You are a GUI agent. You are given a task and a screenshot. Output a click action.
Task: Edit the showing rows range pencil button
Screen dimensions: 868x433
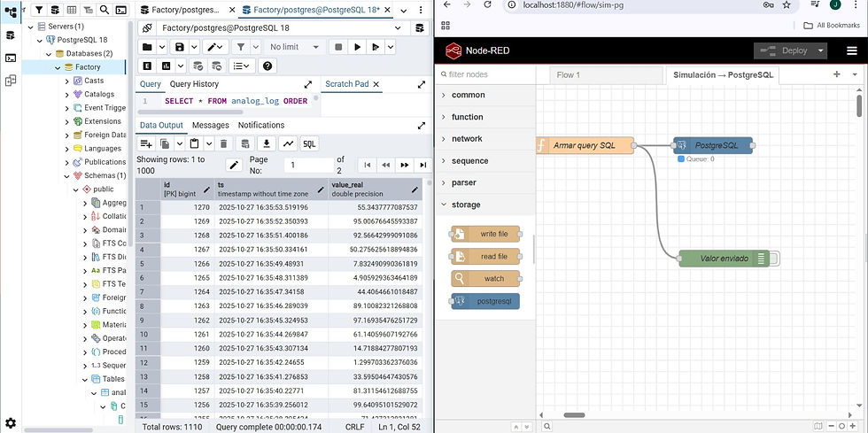tap(234, 165)
